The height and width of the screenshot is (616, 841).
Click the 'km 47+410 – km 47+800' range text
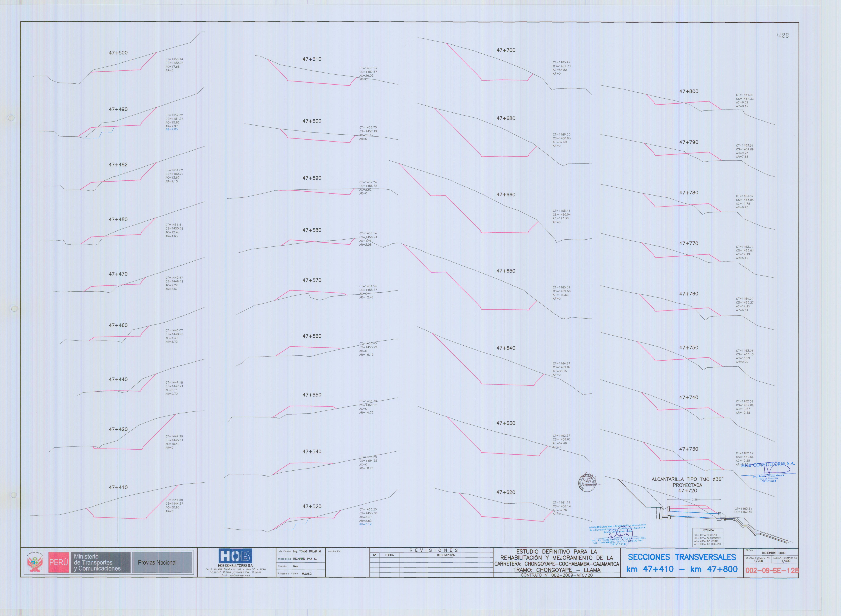click(x=682, y=569)
